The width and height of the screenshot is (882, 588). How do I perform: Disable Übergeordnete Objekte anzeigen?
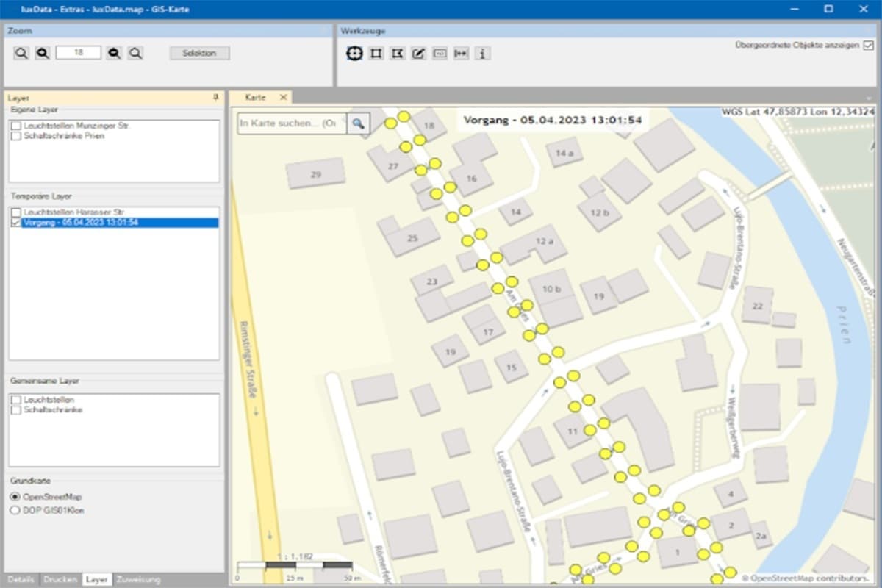pos(870,43)
